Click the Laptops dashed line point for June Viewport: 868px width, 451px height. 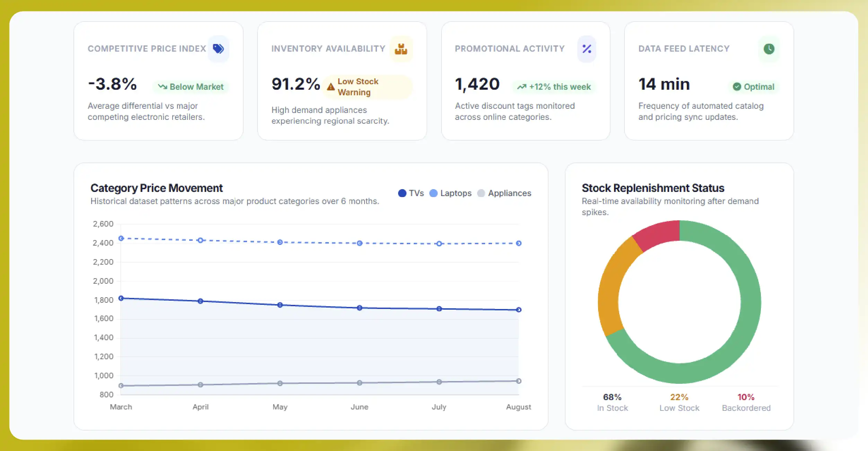[360, 243]
